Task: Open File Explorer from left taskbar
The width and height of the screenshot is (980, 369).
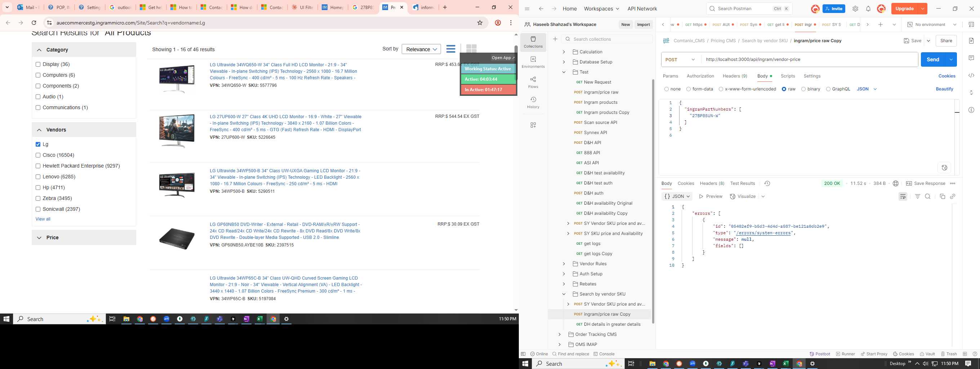Action: (126, 319)
